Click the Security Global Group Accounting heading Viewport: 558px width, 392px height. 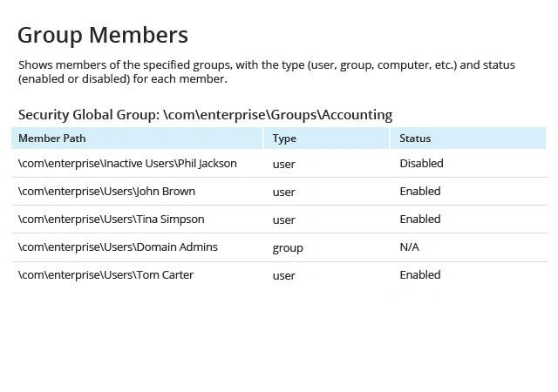pyautogui.click(x=206, y=115)
